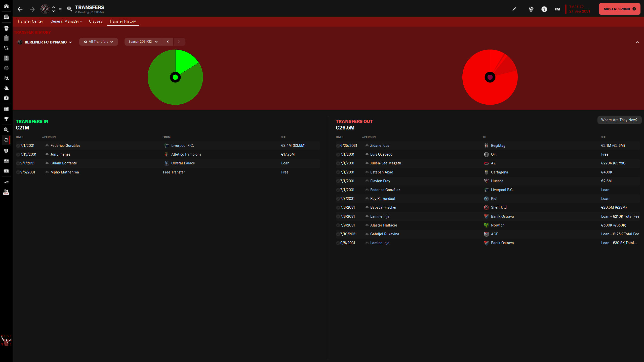Click the search magnifier in the top bar
Image resolution: width=644 pixels, height=362 pixels.
click(x=69, y=9)
